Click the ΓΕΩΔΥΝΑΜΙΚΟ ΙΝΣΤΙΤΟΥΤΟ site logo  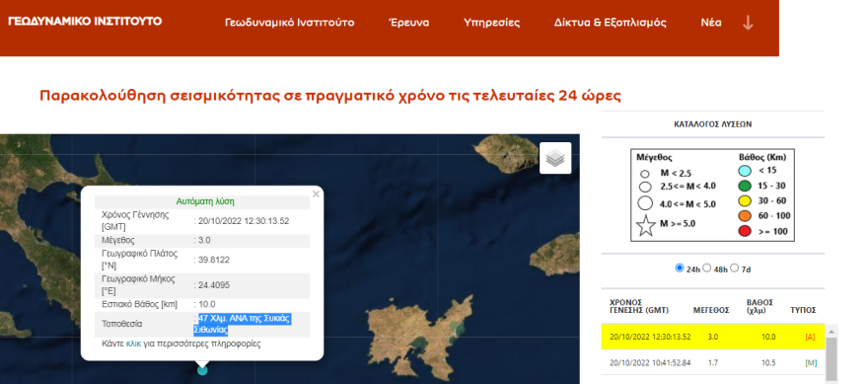tap(85, 21)
